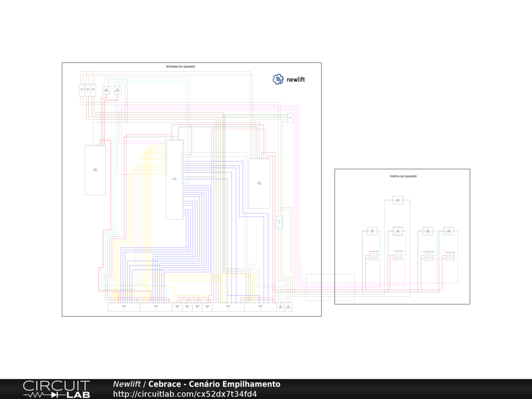The image size is (532, 399).
Task: Open the circuitlab.com URL in the footer
Action: (x=184, y=394)
